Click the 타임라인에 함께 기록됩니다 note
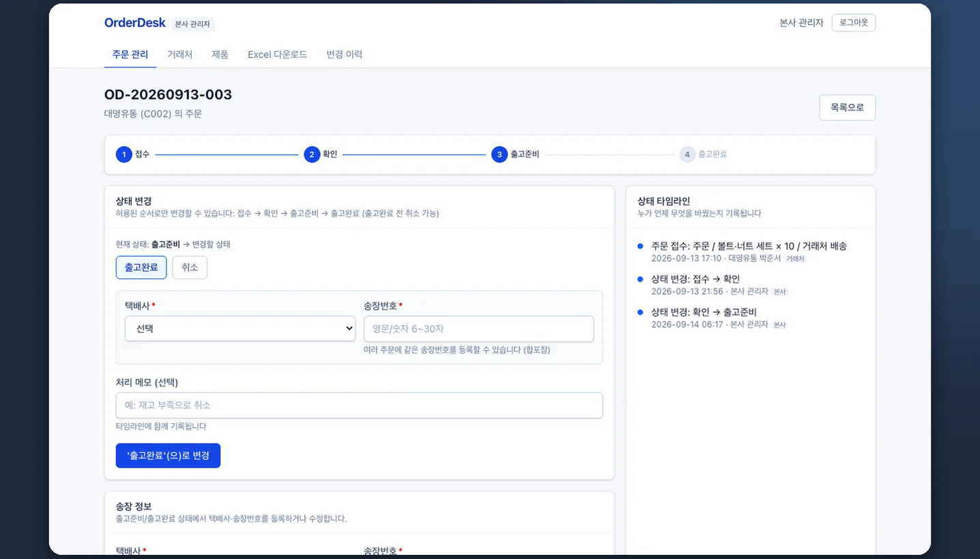The height and width of the screenshot is (559, 980). click(161, 426)
